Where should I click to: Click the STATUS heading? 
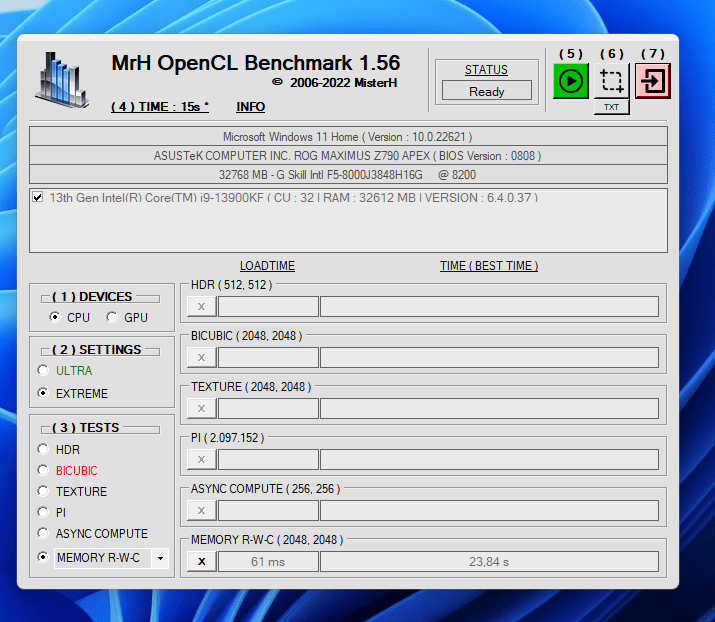click(486, 70)
